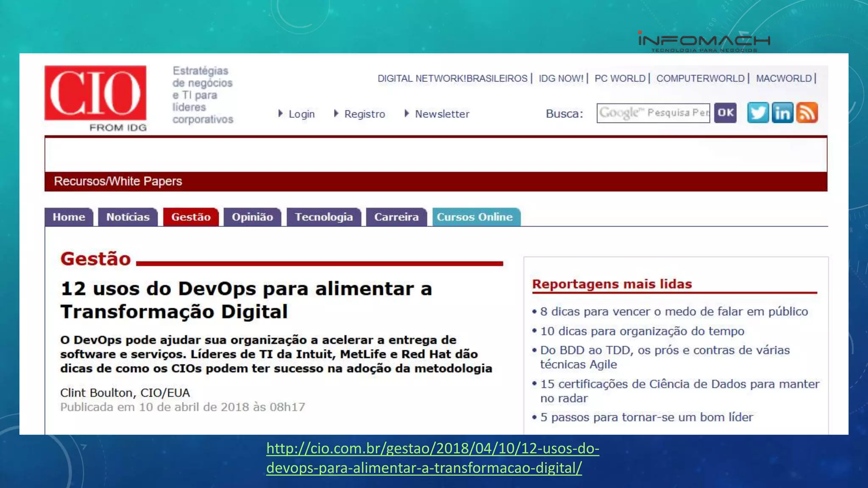Image resolution: width=868 pixels, height=488 pixels.
Task: Open the Twitter icon link
Action: pyautogui.click(x=758, y=113)
